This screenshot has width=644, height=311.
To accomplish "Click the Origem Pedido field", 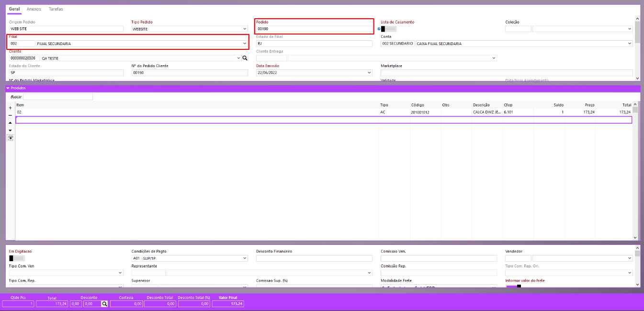I will (x=66, y=29).
